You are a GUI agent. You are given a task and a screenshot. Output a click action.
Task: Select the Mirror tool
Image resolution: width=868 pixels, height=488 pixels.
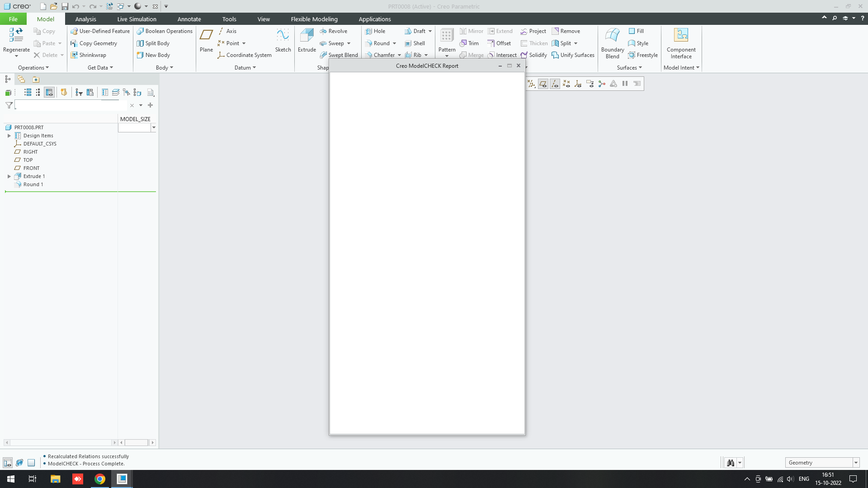(471, 31)
